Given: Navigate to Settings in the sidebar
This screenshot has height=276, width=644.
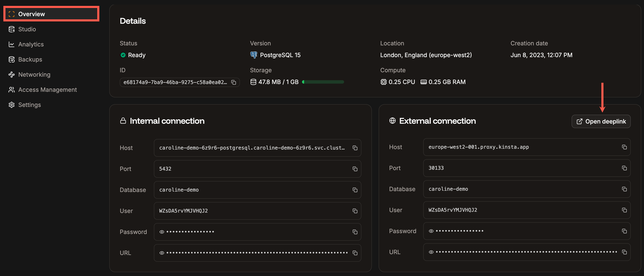Looking at the screenshot, I should click(29, 105).
